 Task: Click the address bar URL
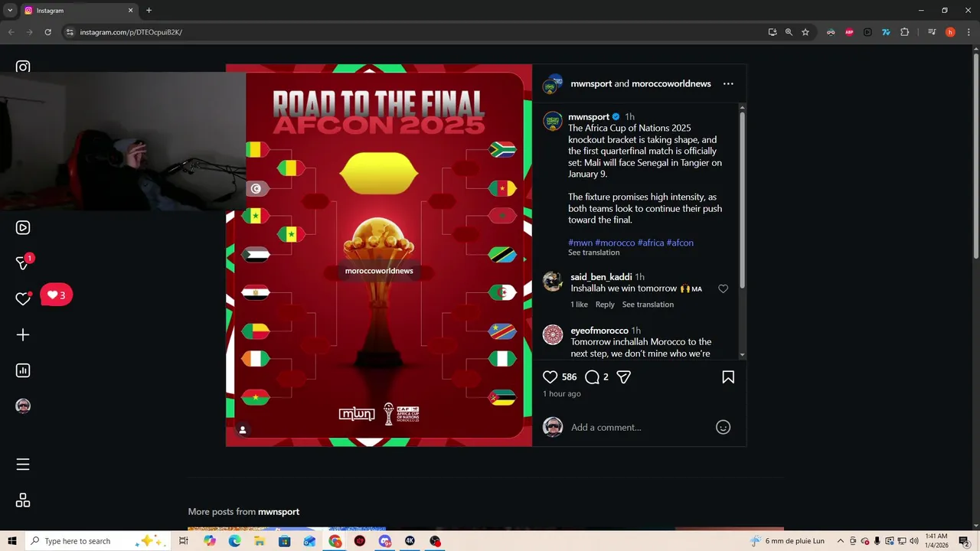click(131, 32)
